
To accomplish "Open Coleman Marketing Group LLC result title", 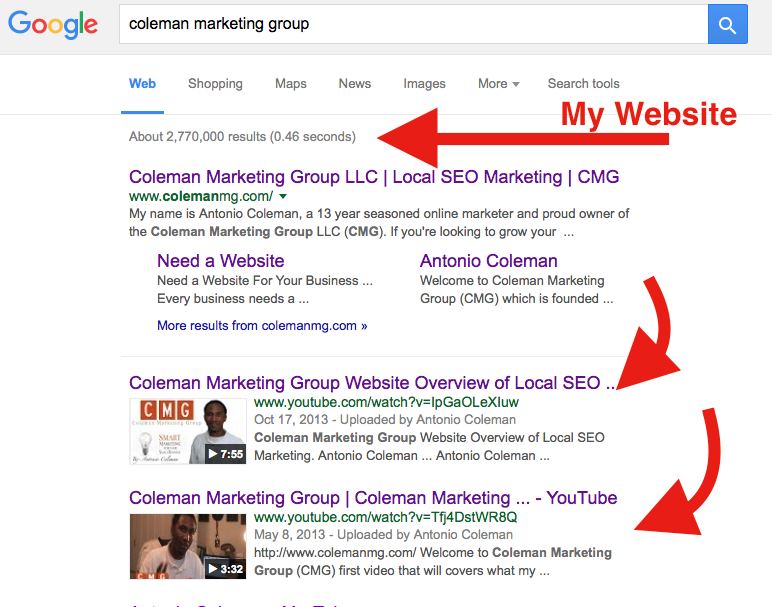I will pos(374,177).
